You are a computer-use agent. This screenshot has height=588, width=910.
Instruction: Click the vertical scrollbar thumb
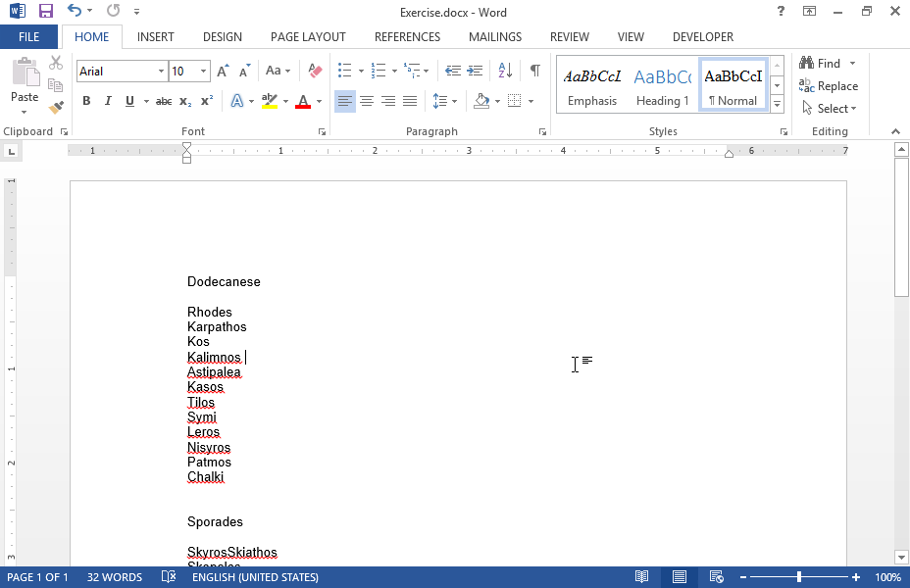click(901, 229)
